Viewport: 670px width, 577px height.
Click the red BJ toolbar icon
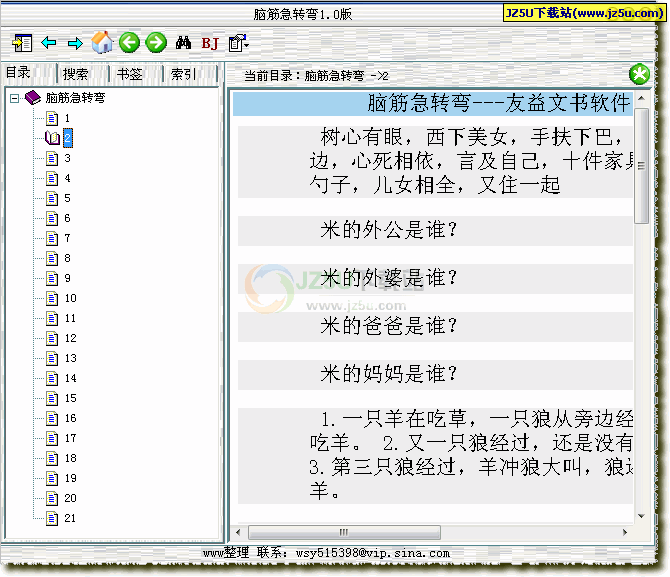click(210, 43)
